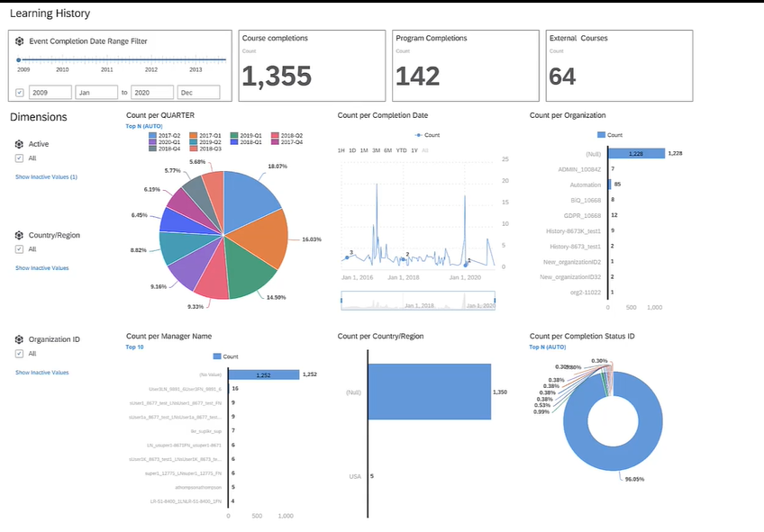Open the Top 10 option for Manager Name chart
The width and height of the screenshot is (764, 532).
click(x=134, y=347)
